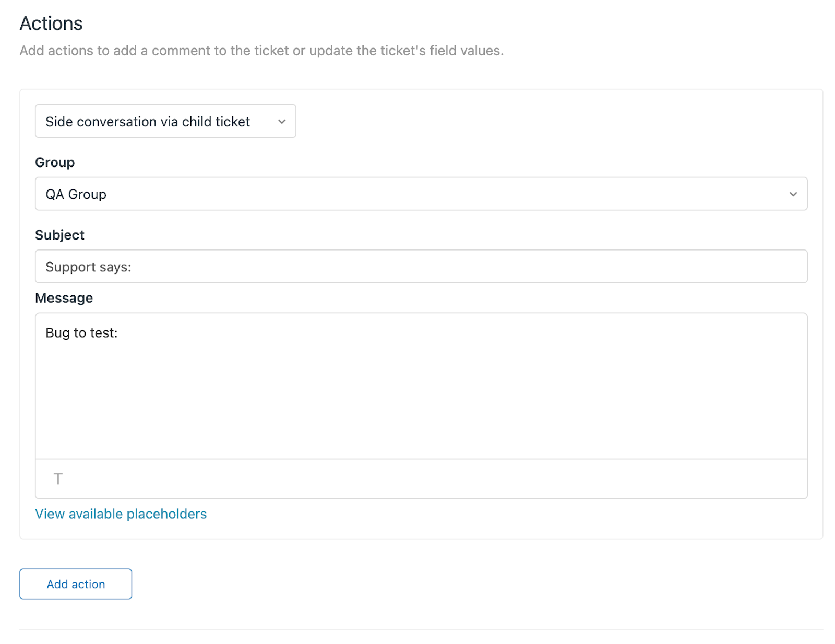This screenshot has height=644, width=835.
Task: Click the Group field label
Action: (x=55, y=162)
